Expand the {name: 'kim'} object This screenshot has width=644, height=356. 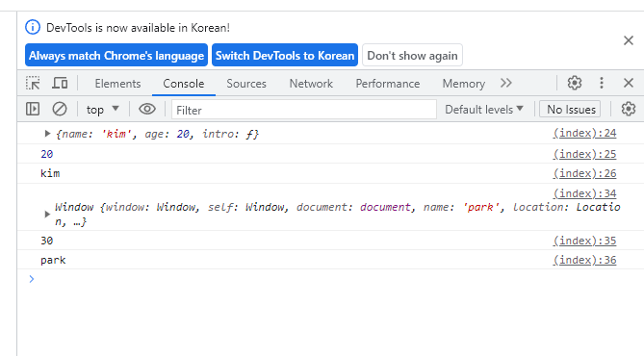tap(47, 134)
